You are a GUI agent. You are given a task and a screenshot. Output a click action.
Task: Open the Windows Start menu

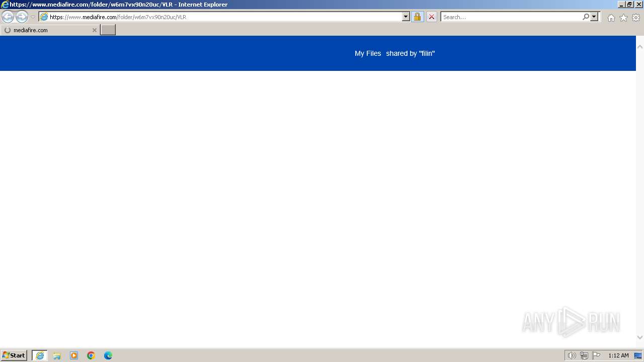click(x=14, y=355)
